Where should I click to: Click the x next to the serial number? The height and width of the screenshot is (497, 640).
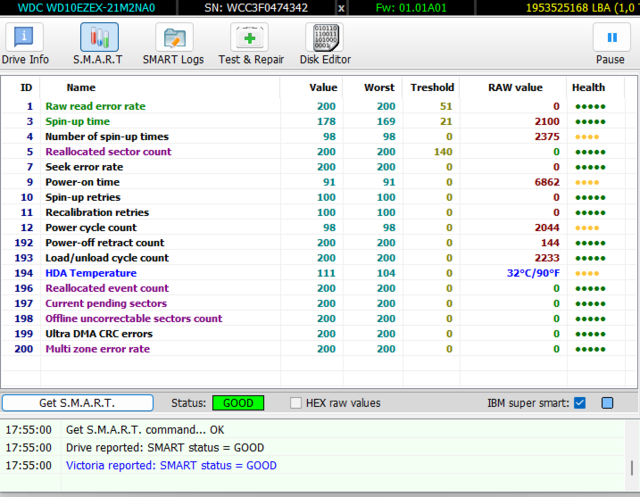click(x=341, y=8)
